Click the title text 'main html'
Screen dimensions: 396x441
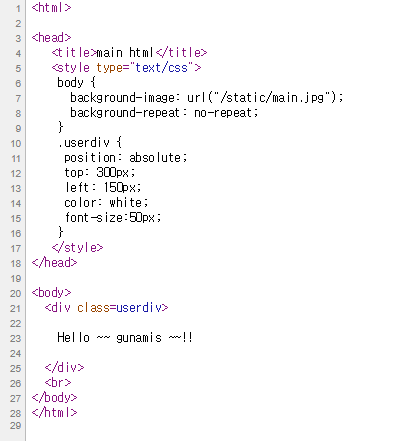click(125, 52)
